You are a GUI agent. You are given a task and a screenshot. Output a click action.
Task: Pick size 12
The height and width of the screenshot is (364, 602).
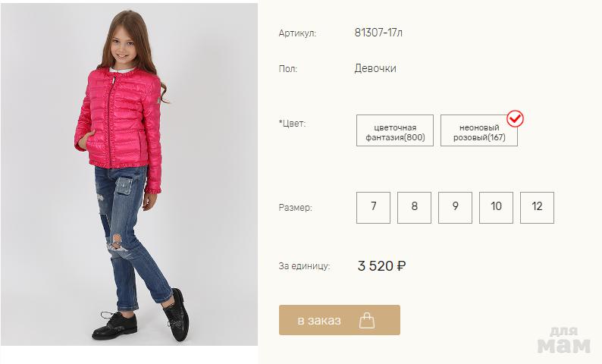(537, 207)
